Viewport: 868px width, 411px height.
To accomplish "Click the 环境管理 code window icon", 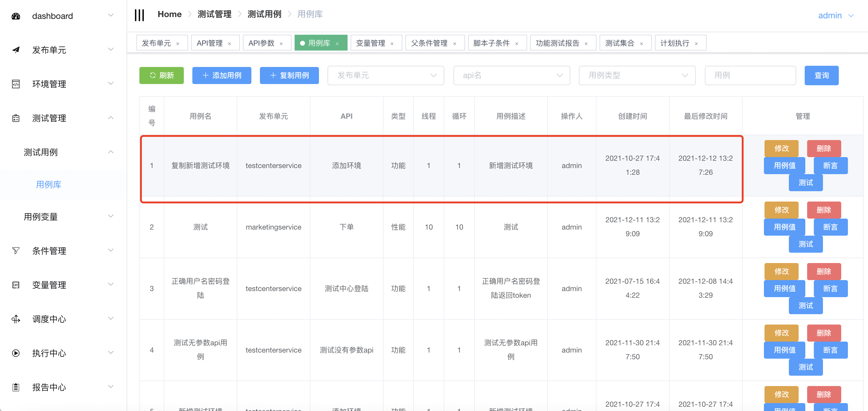I will coord(16,84).
